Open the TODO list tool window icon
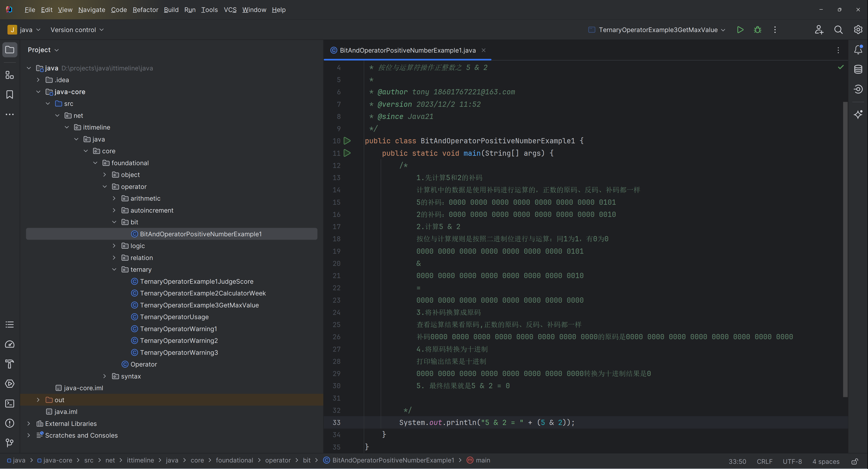Viewport: 868px width, 469px height. tap(10, 325)
